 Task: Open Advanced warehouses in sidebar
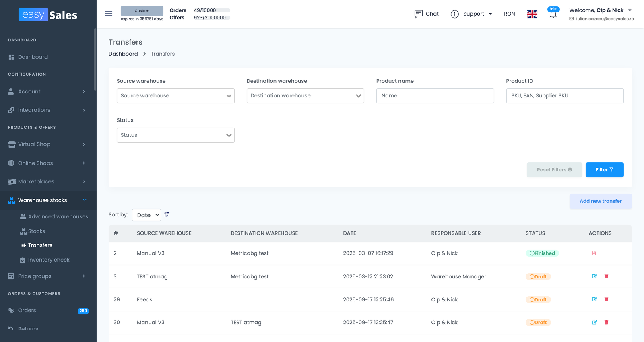[54, 216]
